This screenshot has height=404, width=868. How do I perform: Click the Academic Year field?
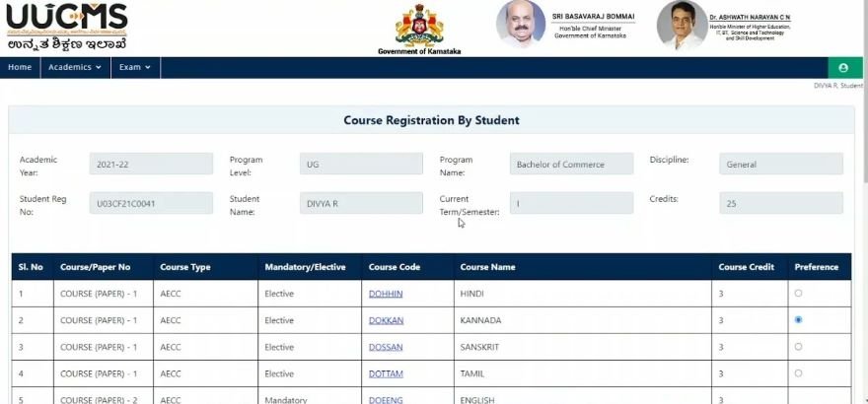pos(151,164)
